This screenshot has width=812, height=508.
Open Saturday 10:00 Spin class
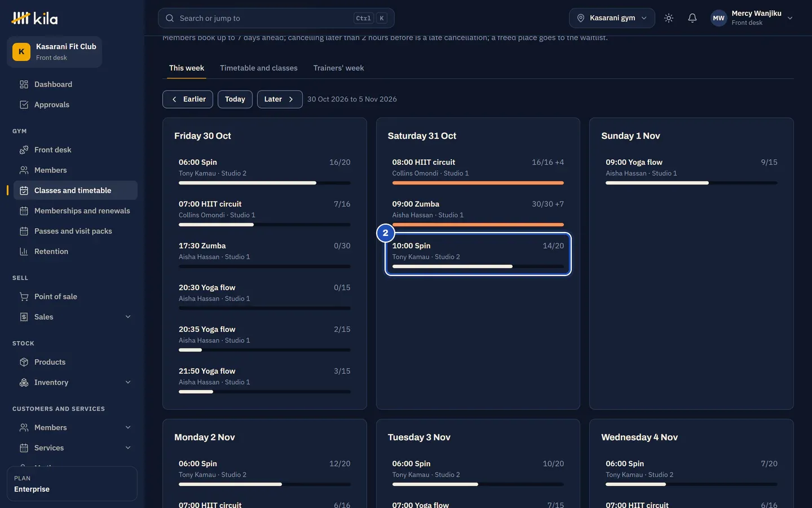point(478,254)
